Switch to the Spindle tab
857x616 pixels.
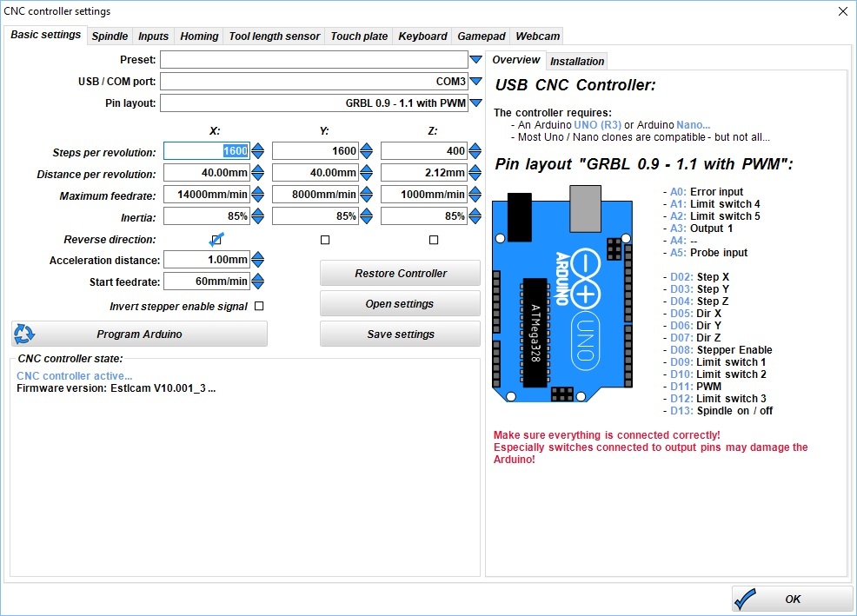110,36
